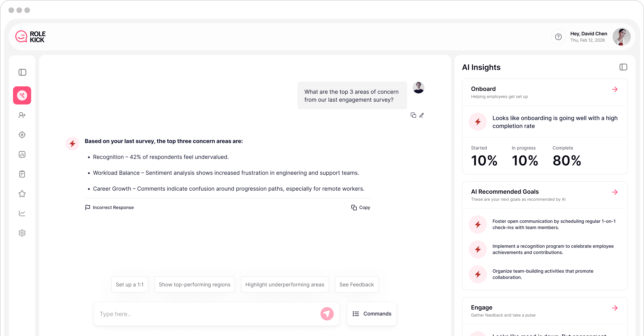Click the help question mark icon
The image size is (644, 336).
pos(558,37)
